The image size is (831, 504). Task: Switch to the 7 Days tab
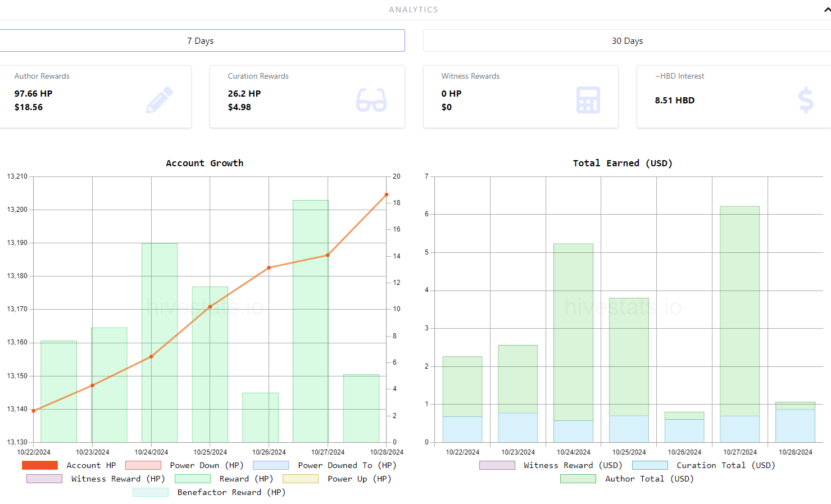[201, 40]
